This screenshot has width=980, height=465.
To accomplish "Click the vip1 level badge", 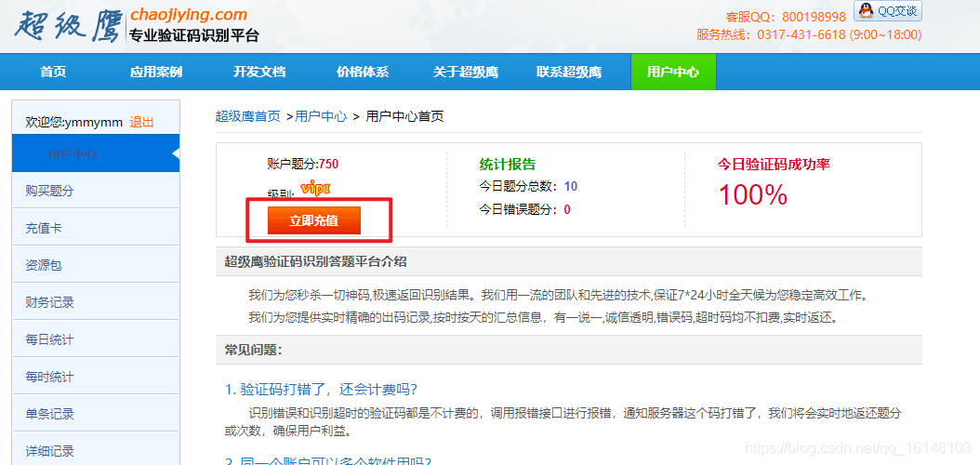I will coord(315,188).
